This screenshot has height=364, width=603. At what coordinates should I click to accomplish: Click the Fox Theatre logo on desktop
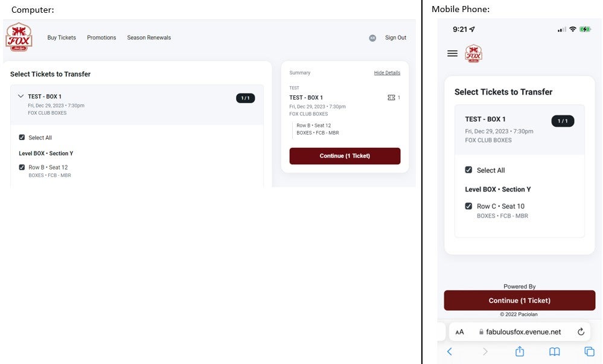(x=18, y=37)
